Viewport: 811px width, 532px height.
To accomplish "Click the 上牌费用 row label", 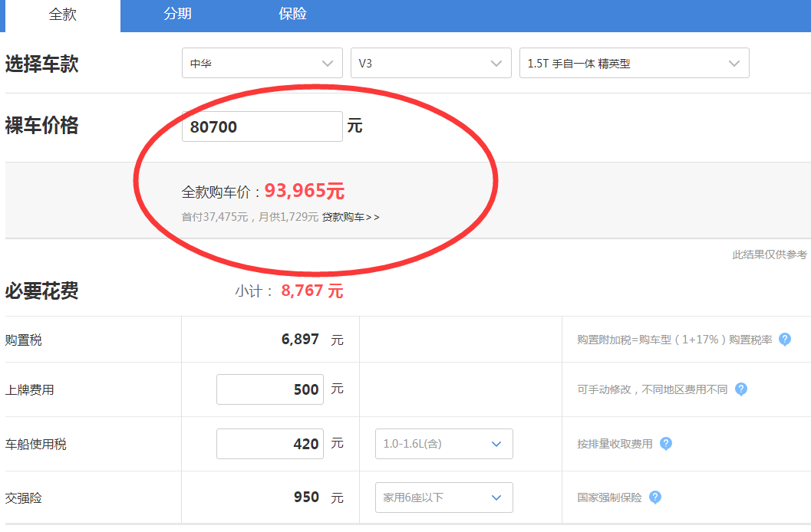I will click(x=29, y=390).
